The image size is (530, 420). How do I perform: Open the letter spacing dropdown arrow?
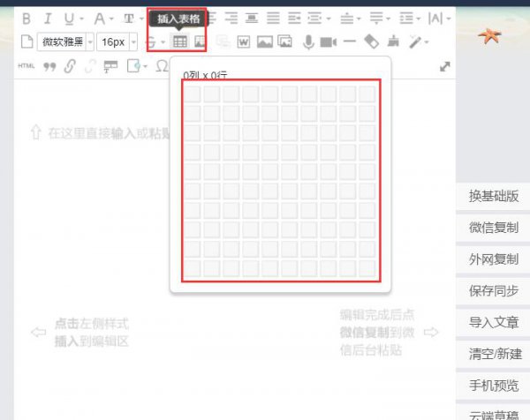pyautogui.click(x=449, y=19)
